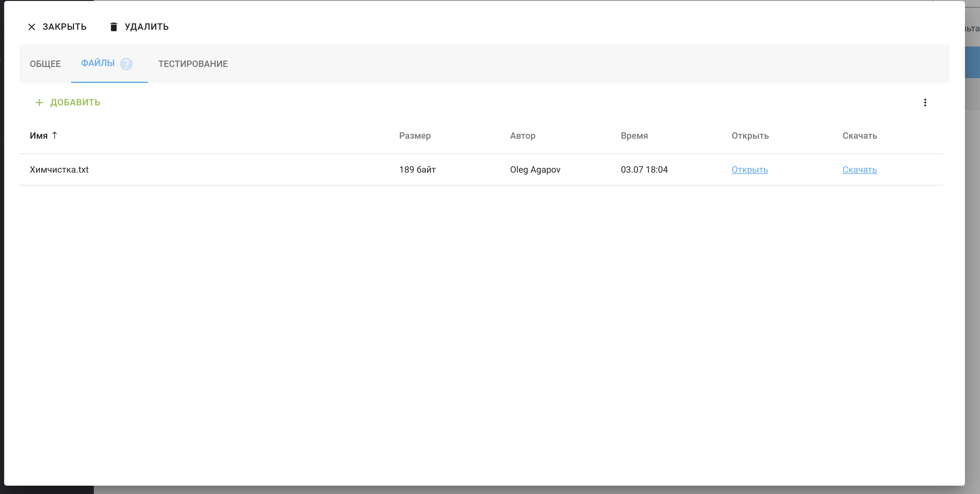The image size is (980, 494).
Task: Sort table by Размер column header
Action: click(x=415, y=136)
